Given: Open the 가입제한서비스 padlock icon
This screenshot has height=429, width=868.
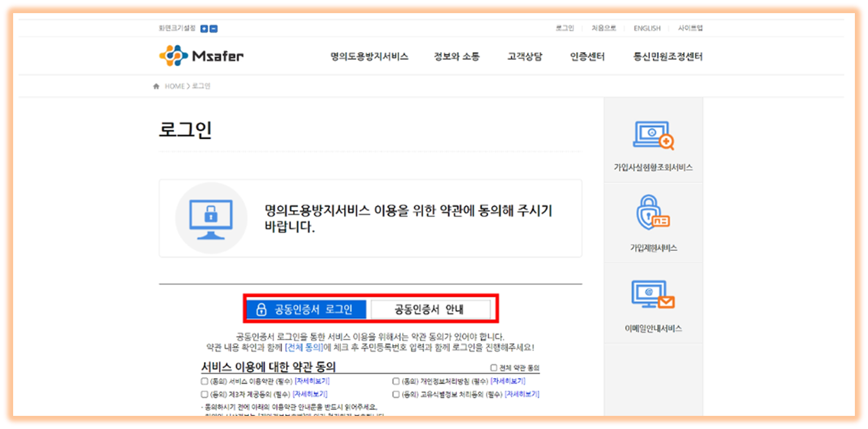Looking at the screenshot, I should 653,213.
